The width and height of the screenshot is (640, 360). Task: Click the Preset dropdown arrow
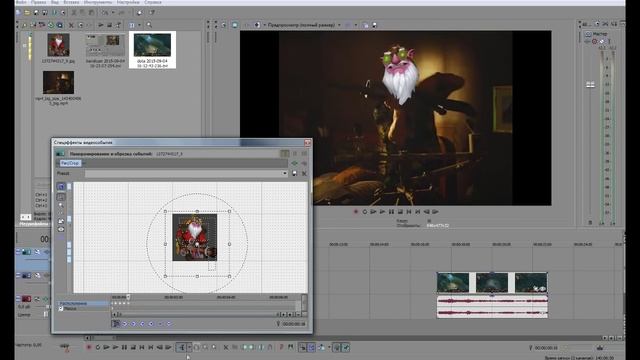pyautogui.click(x=284, y=173)
